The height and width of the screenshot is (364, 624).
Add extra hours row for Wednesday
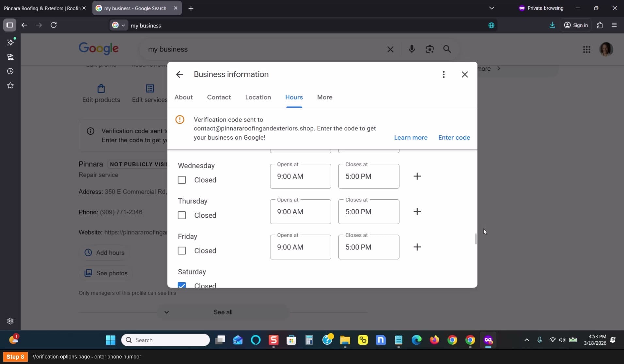coord(417,176)
